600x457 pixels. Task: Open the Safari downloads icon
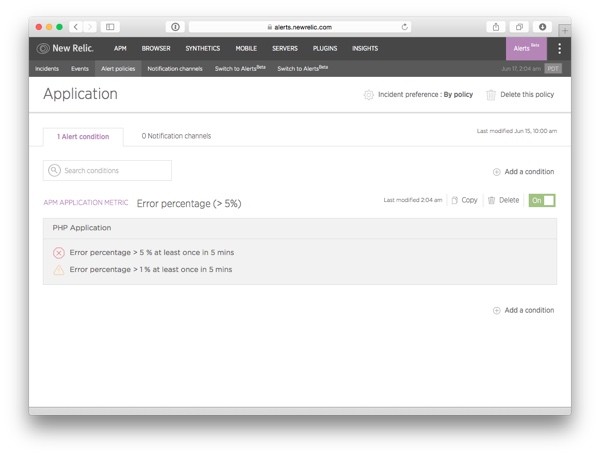click(543, 27)
